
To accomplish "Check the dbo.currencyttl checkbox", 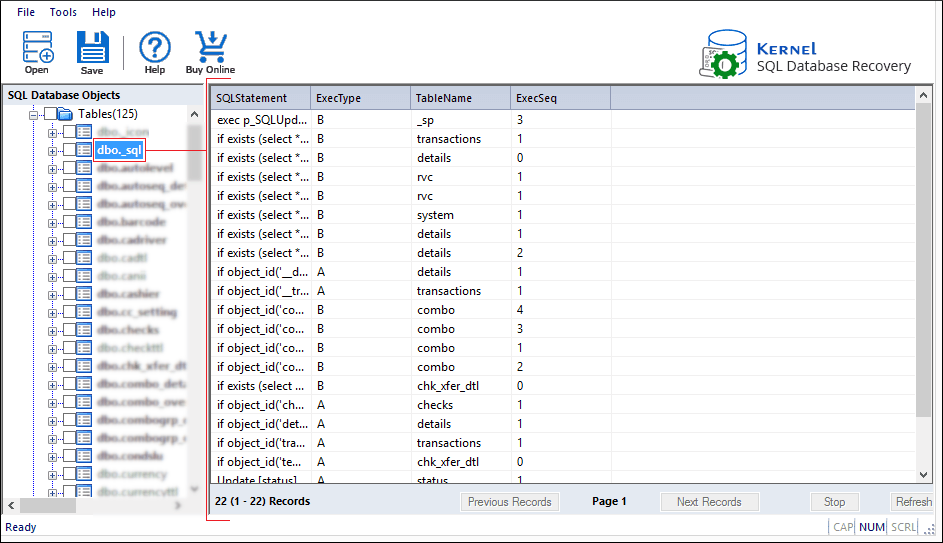I will [70, 491].
